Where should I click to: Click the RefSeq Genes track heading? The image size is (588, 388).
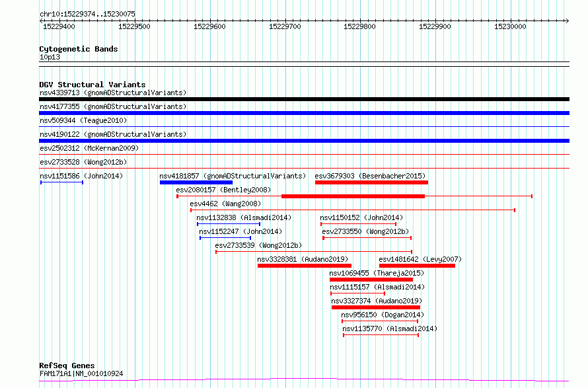(67, 366)
